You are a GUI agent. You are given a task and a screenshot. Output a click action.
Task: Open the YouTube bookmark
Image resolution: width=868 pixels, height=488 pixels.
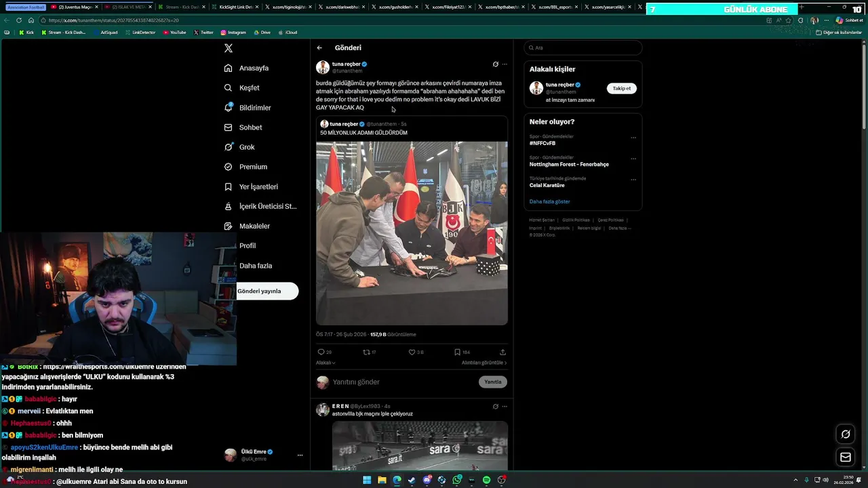(x=174, y=33)
